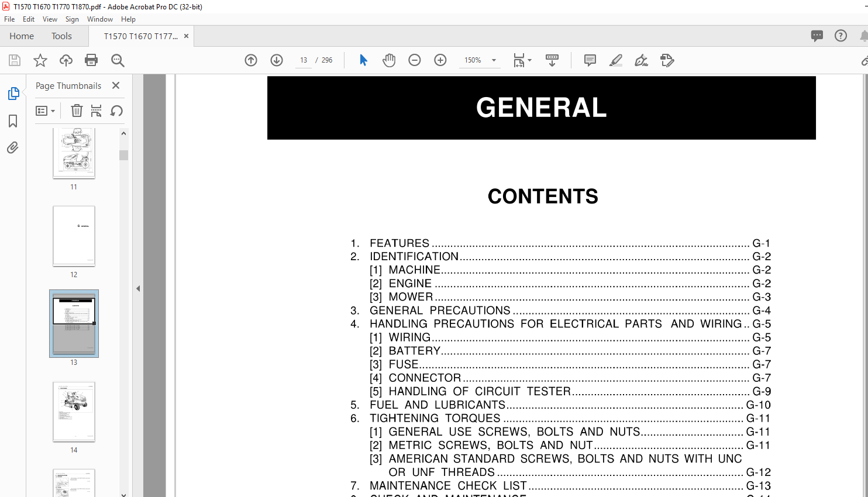Viewport: 868px width, 497px height.
Task: Click the FUEL AND LUBRICANTS entry
Action: click(560, 405)
